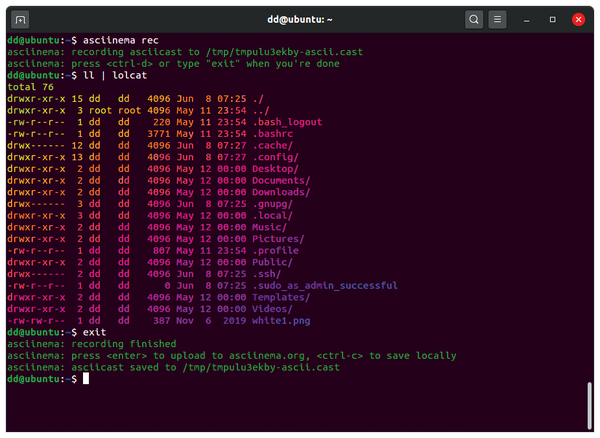Viewport: 600px width, 438px height.
Task: Click the Videos/ directory name
Action: point(272,309)
